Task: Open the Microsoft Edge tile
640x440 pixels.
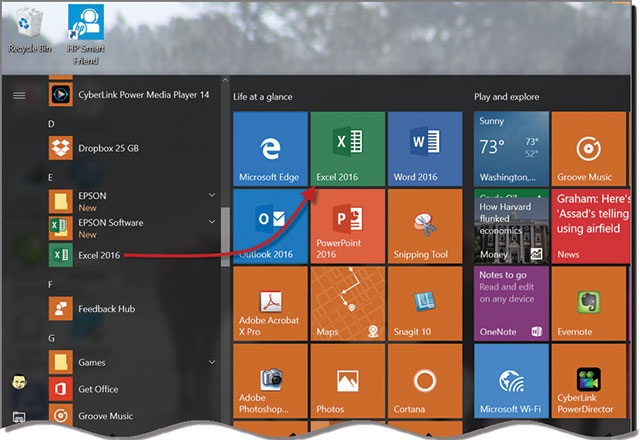Action: coord(269,148)
